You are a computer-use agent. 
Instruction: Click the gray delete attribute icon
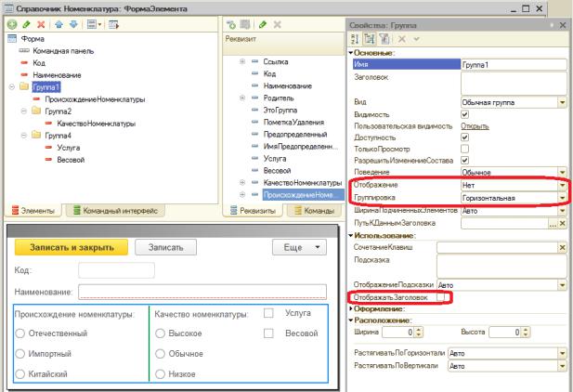tap(278, 24)
